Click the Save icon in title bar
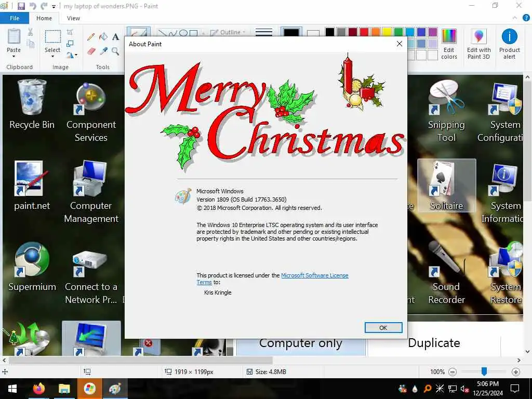Image resolution: width=532 pixels, height=399 pixels. click(x=21, y=6)
